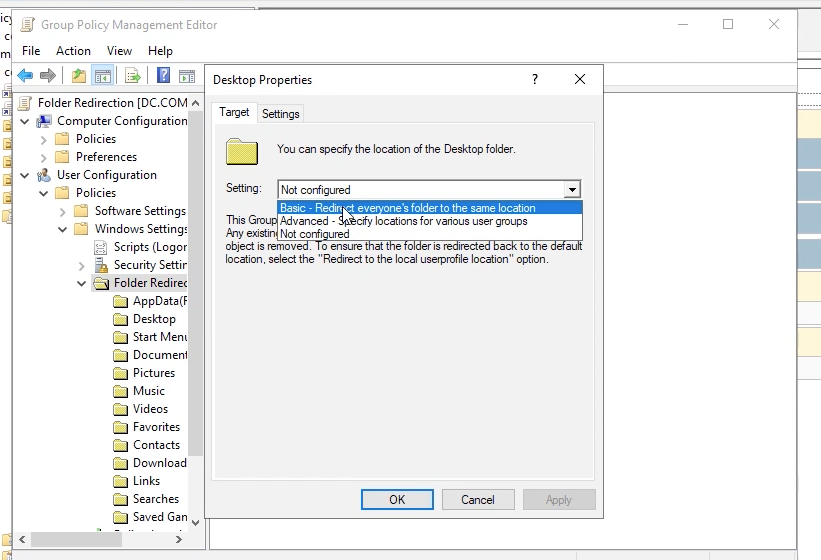Choose Basic - Redirect everyone's folder option
This screenshot has height=560, width=821.
point(408,208)
